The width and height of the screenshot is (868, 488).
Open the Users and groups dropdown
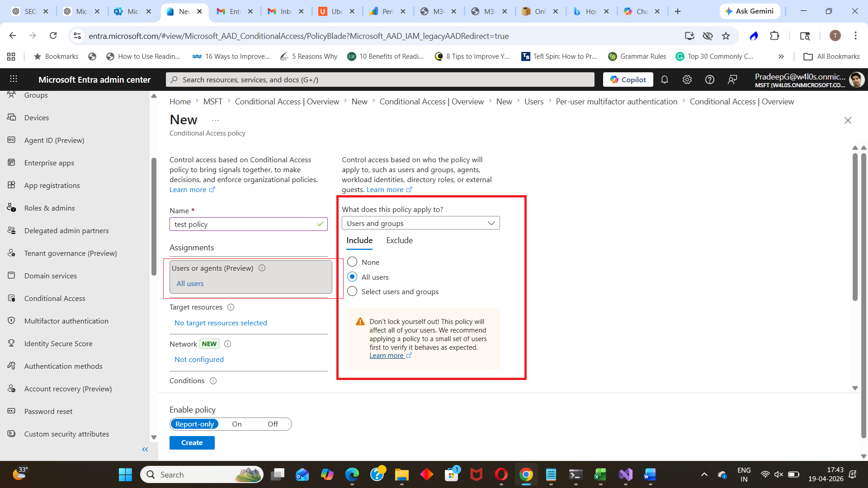click(x=420, y=223)
